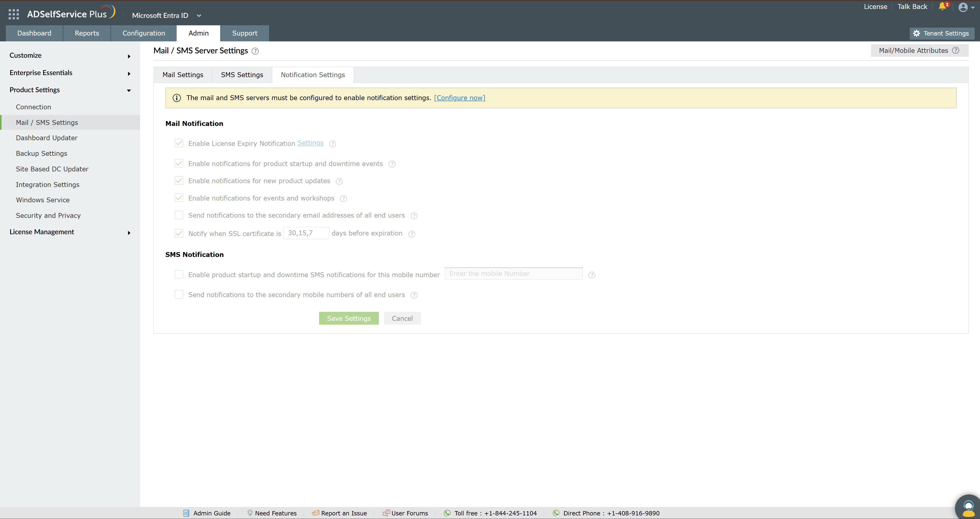Toggle product startup and downtime events checkbox

[179, 163]
